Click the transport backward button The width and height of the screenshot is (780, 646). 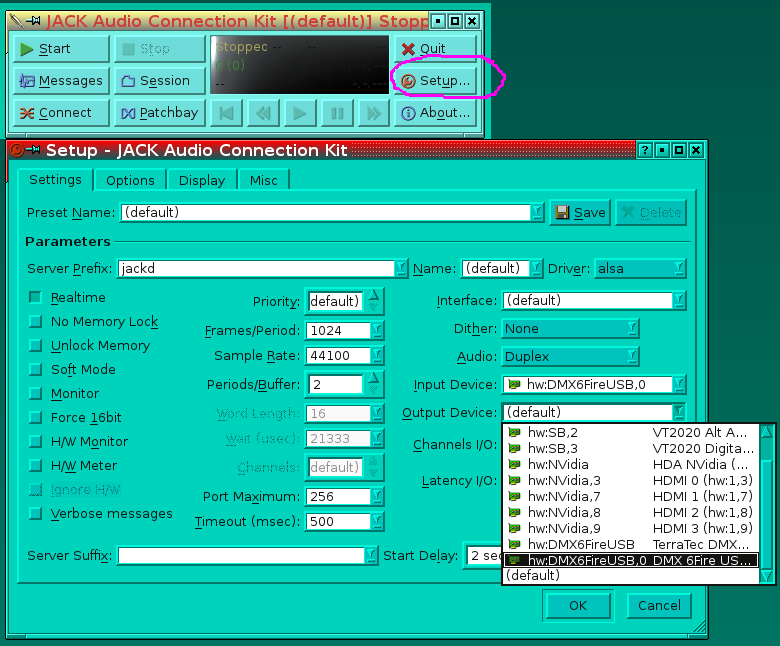(263, 113)
